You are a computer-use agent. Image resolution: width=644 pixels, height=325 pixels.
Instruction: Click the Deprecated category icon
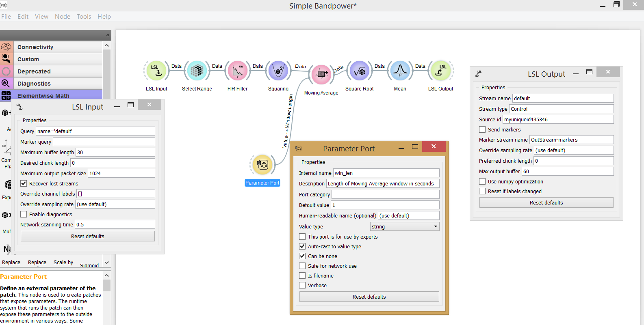pos(7,71)
